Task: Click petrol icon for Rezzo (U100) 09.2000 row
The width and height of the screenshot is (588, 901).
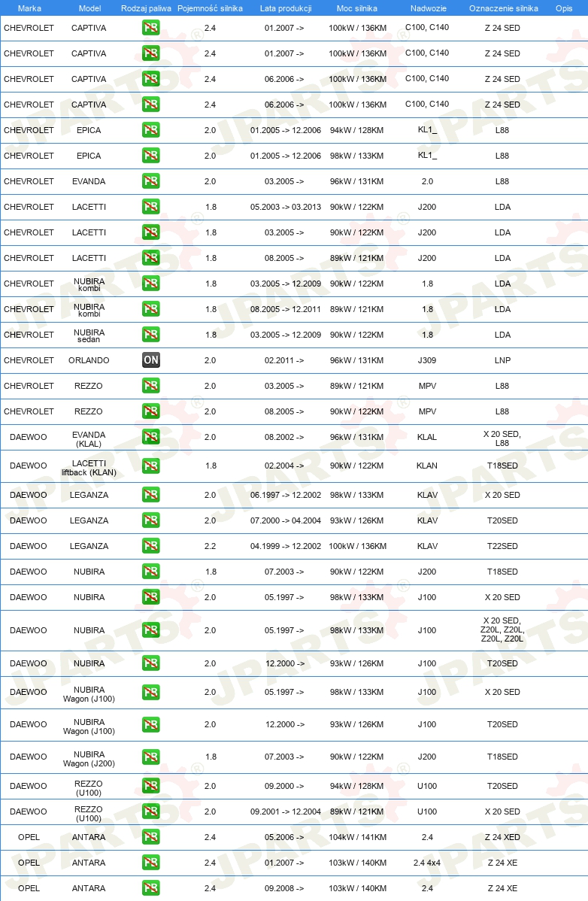Action: click(151, 786)
